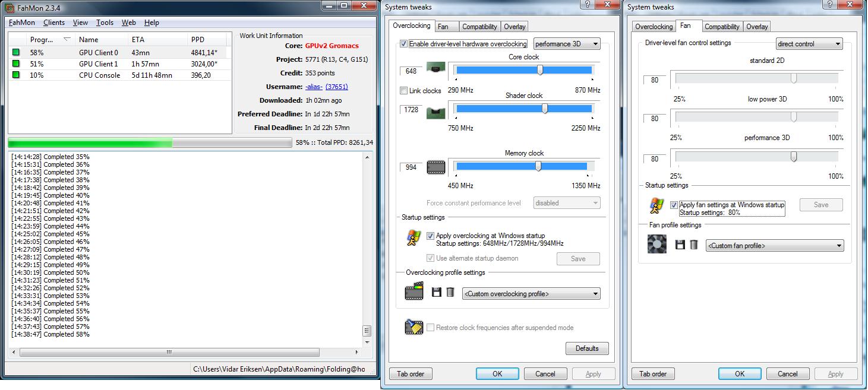Image resolution: width=868 pixels, height=390 pixels.
Task: Open the performance 3D dropdown
Action: pyautogui.click(x=567, y=44)
